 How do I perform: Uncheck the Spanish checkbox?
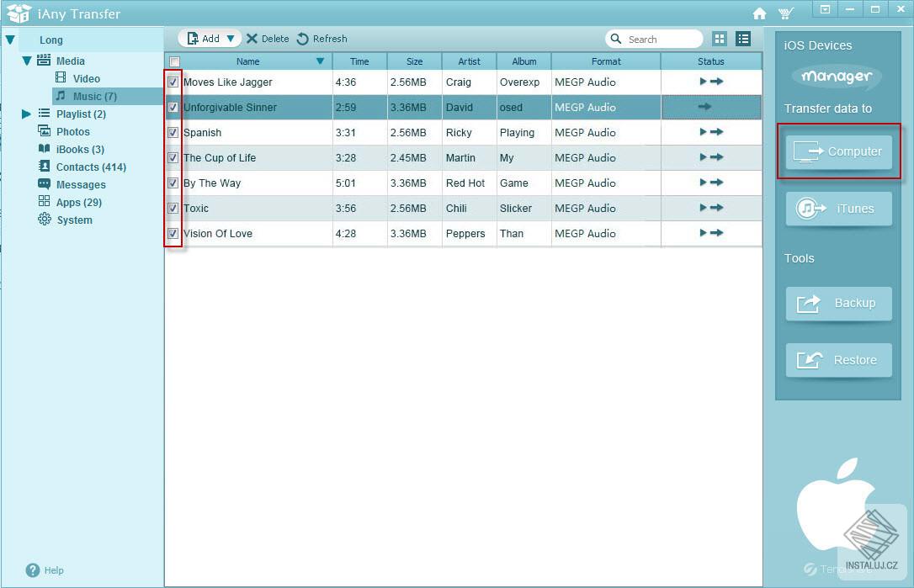coord(173,132)
